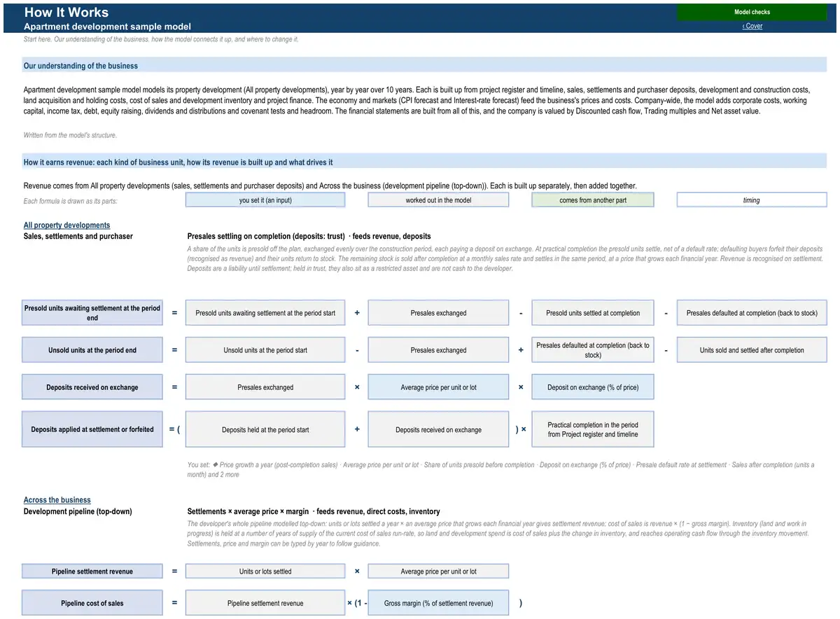Open the ‹ Cover link
840x619 pixels.
752,26
